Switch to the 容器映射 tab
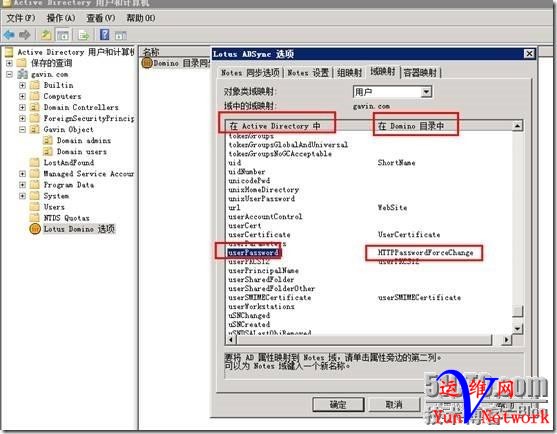557x434 pixels. coord(420,72)
